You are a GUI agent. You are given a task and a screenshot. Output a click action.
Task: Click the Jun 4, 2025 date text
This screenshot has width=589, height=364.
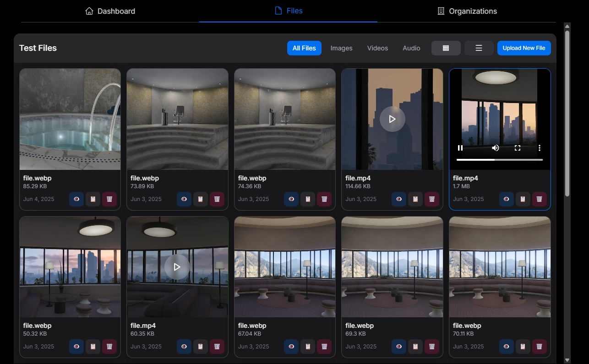[x=39, y=199]
